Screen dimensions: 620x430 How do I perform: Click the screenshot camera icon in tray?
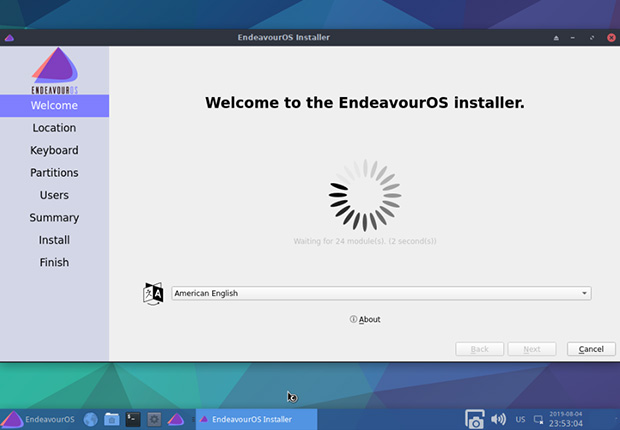coord(474,419)
